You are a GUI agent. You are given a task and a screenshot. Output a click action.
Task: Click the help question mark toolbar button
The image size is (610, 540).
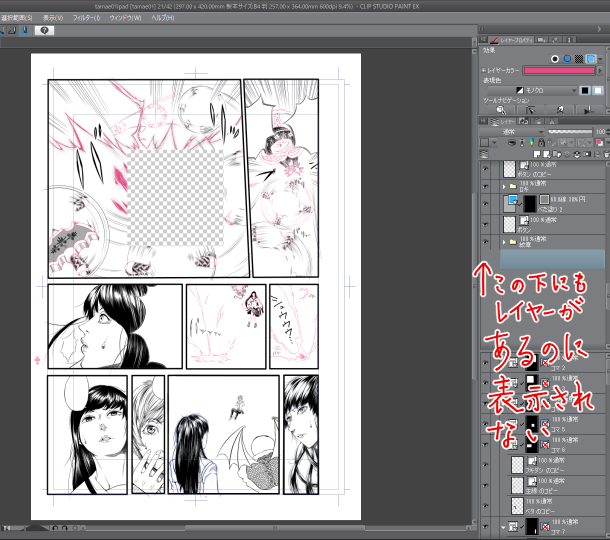[x=44, y=30]
